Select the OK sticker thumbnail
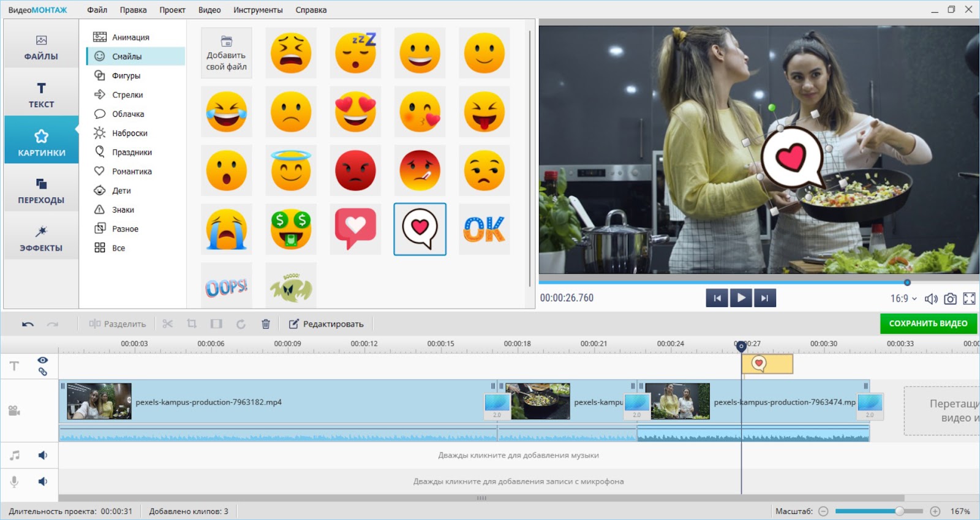Viewport: 980px width, 520px height. point(484,230)
